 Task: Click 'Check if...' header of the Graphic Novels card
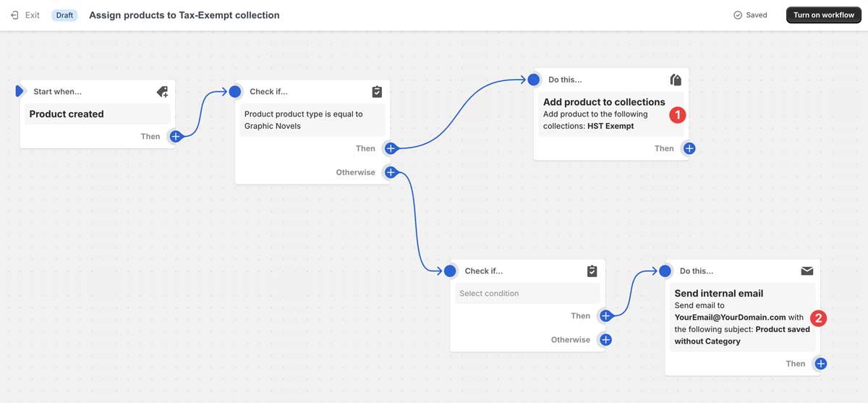pyautogui.click(x=268, y=92)
